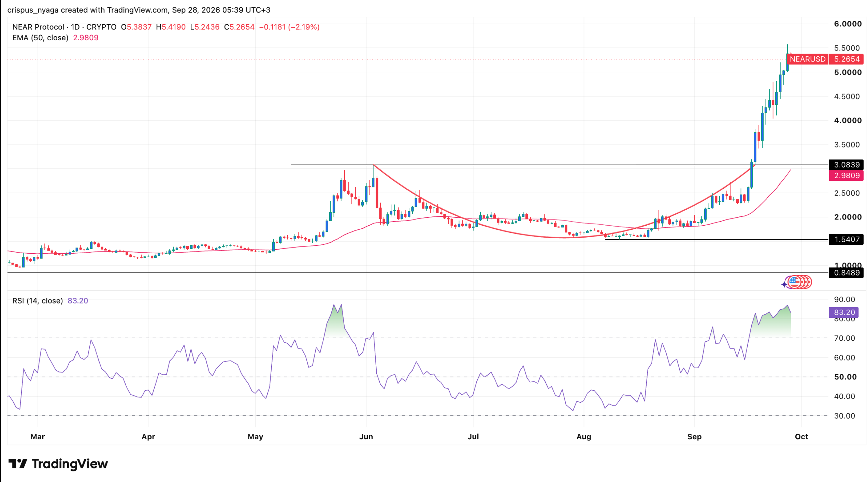Viewport: 868px width, 482px height.
Task: Click the EMA (50, close) indicator legend
Action: tap(40, 38)
